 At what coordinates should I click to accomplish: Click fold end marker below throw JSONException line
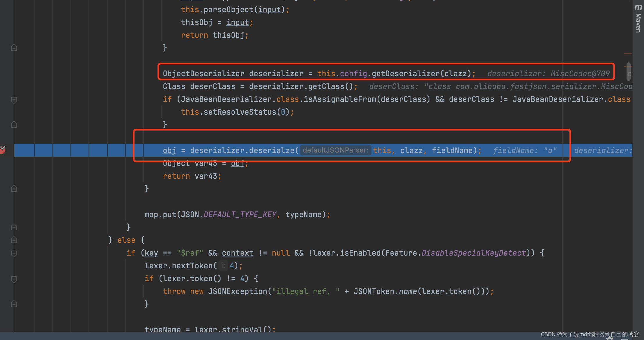(14, 304)
